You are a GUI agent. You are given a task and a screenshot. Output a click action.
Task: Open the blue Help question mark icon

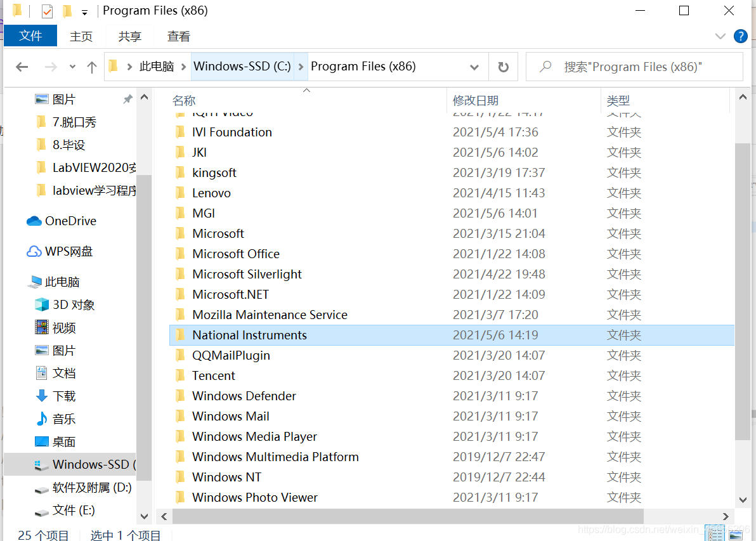click(x=741, y=36)
